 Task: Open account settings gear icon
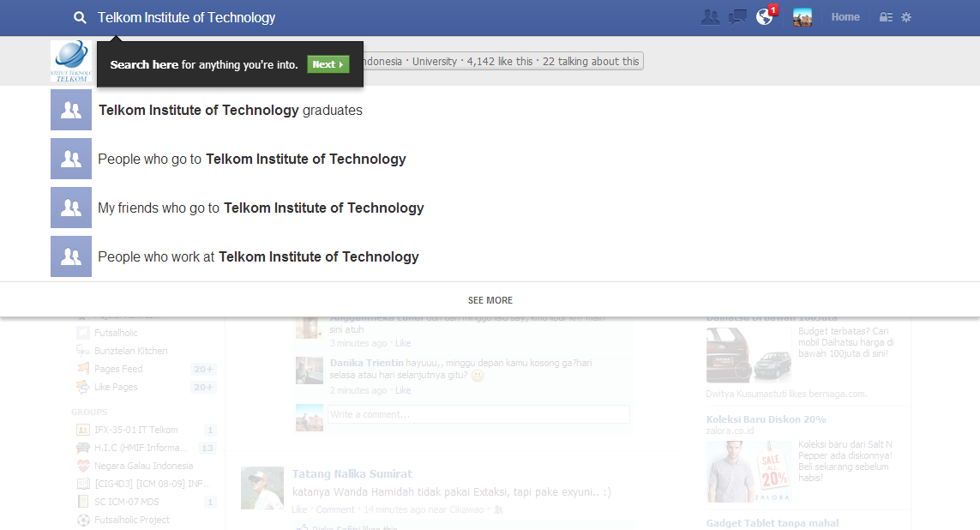point(906,17)
